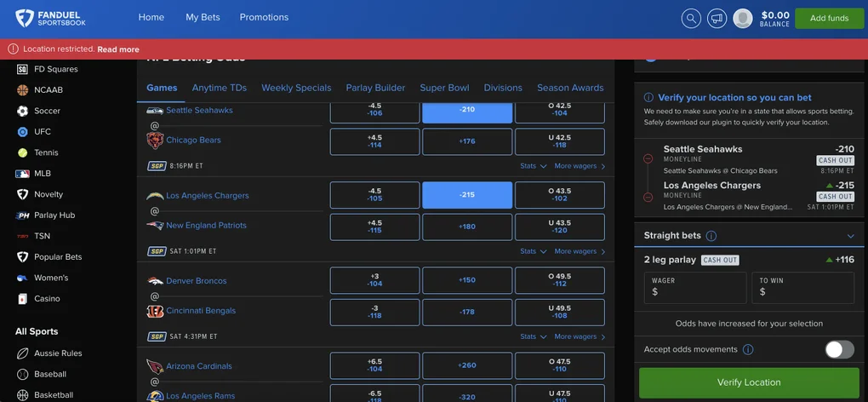This screenshot has width=868, height=402.
Task: Open My Bets in top navigation
Action: (203, 17)
